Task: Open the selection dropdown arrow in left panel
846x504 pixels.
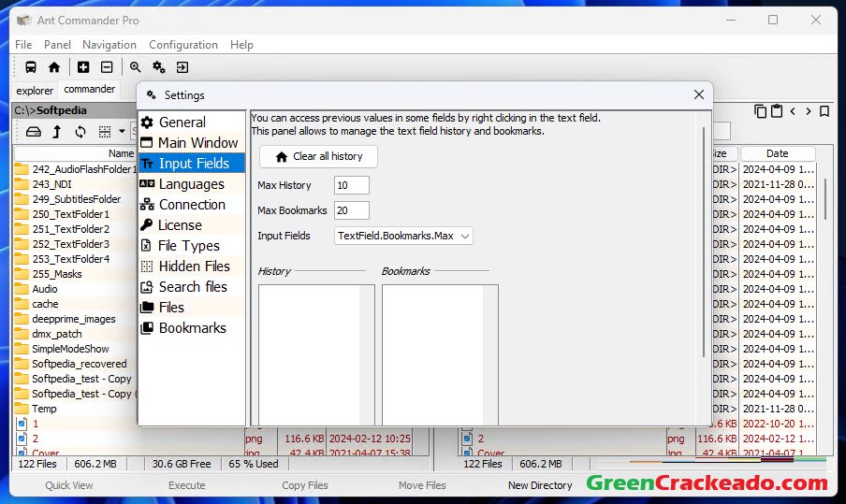Action: coord(122,132)
